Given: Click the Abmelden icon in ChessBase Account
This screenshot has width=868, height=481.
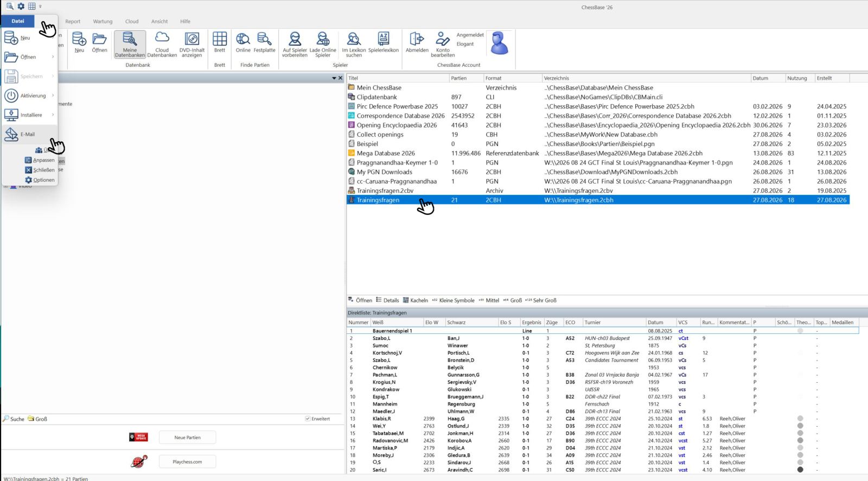Looking at the screenshot, I should pyautogui.click(x=417, y=42).
